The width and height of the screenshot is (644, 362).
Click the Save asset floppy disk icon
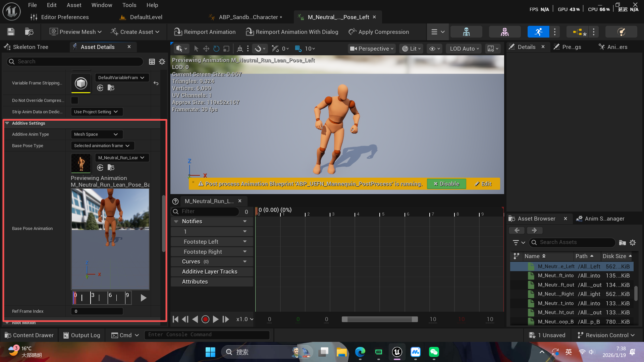coord(11,32)
